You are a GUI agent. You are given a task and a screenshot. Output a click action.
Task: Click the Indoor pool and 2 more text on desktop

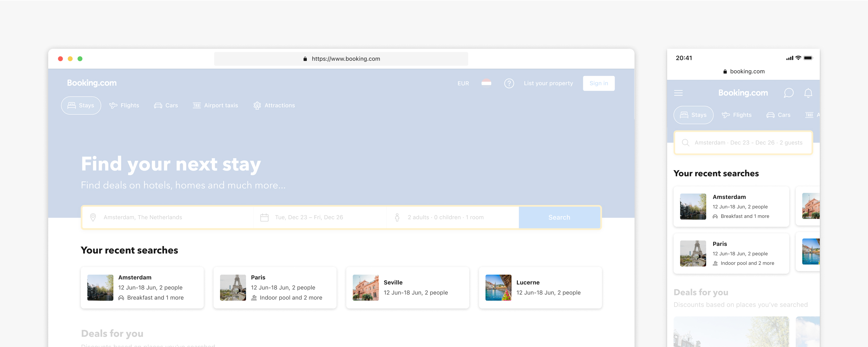click(x=291, y=298)
